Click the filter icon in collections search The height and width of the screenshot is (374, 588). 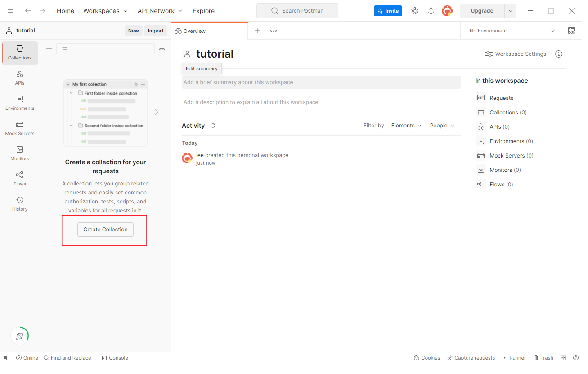pyautogui.click(x=65, y=49)
